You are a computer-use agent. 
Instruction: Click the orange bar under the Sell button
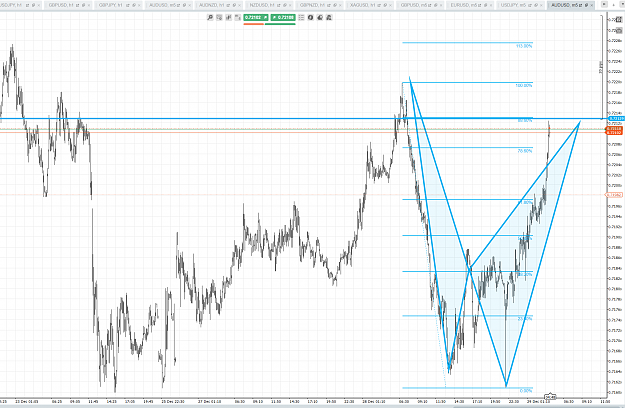click(x=254, y=24)
